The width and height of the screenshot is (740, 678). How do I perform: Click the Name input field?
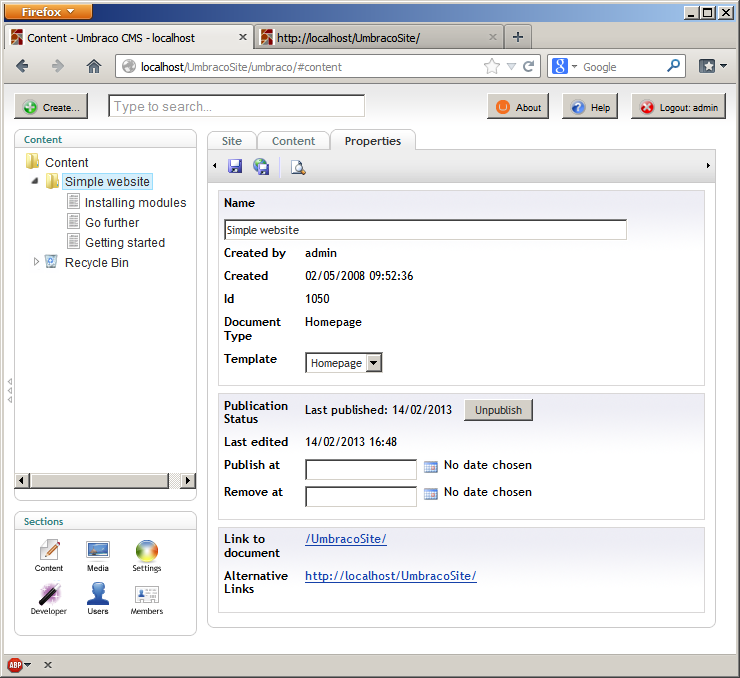(x=425, y=230)
